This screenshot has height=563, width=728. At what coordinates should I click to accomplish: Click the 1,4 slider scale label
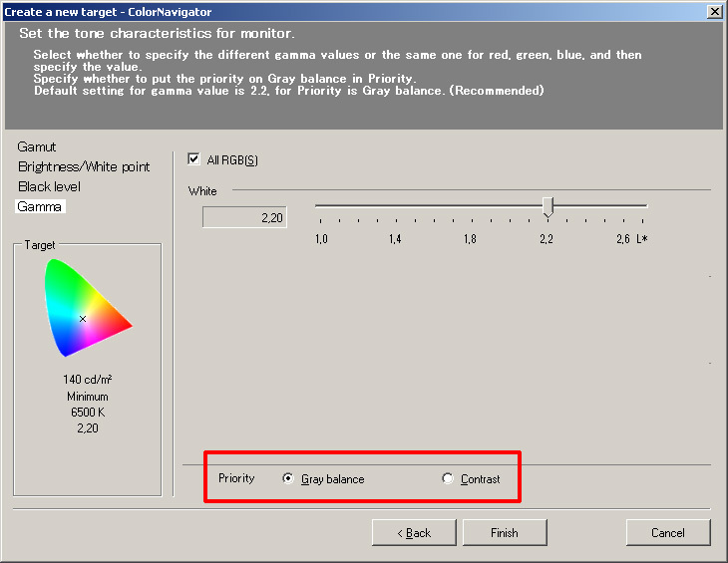[395, 239]
